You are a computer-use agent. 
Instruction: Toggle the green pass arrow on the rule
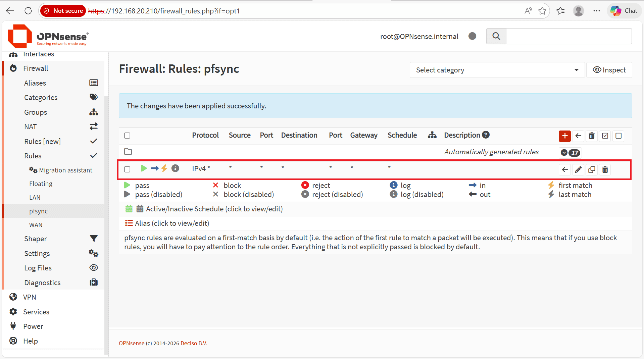(144, 168)
